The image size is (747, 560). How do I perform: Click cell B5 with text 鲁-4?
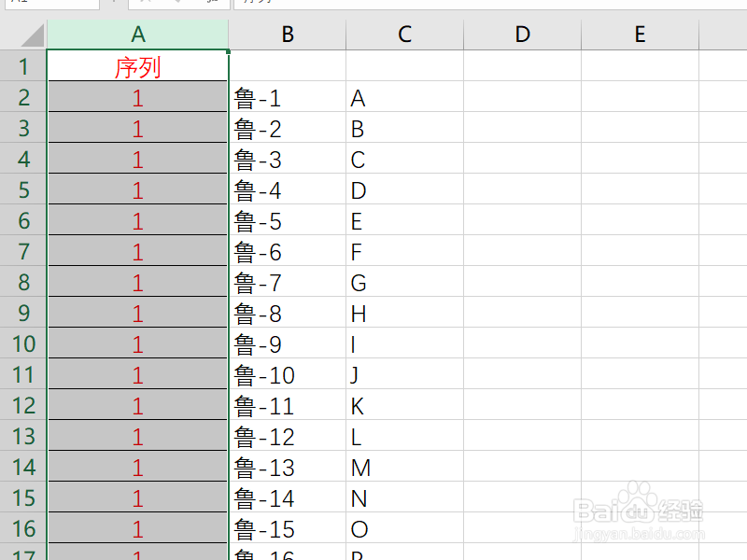pos(288,189)
